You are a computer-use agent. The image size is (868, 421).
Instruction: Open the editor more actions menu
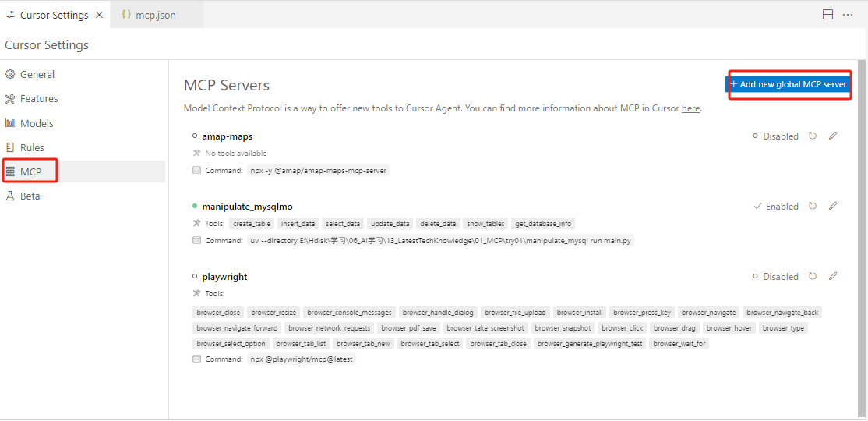[x=848, y=15]
